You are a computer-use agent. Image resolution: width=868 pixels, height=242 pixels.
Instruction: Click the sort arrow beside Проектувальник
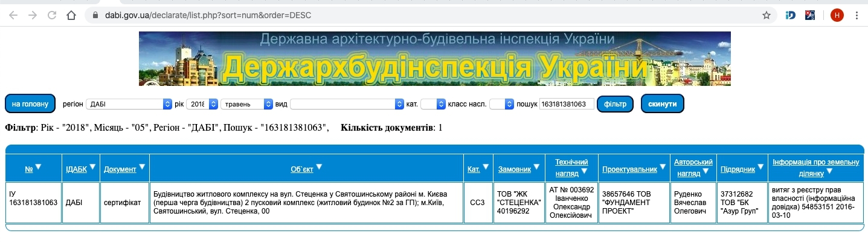tap(663, 168)
